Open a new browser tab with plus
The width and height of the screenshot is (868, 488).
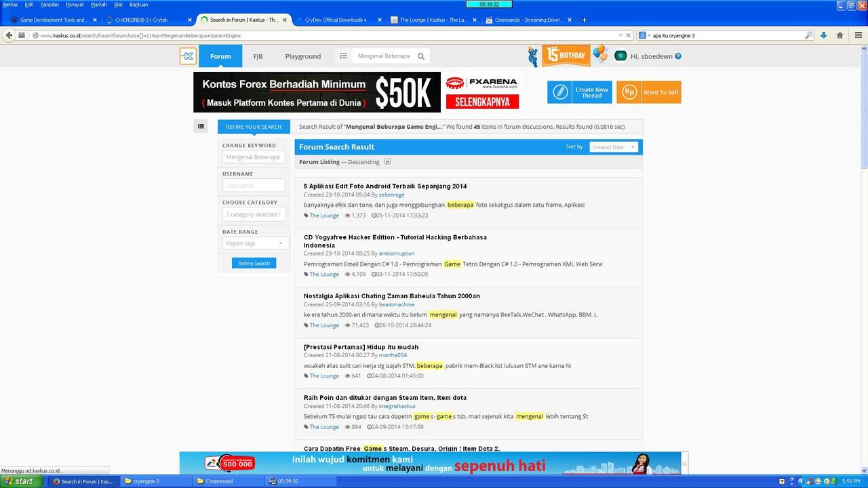[585, 20]
